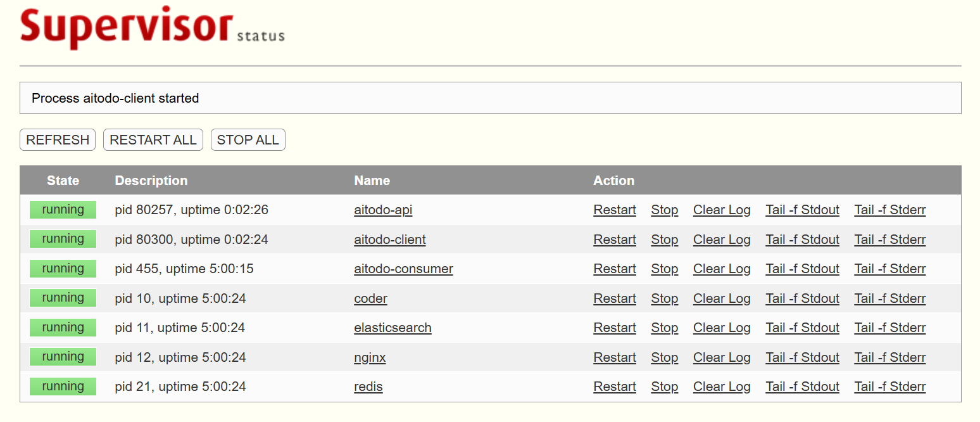
Task: Restart the aitodo-consumer process
Action: (x=615, y=269)
